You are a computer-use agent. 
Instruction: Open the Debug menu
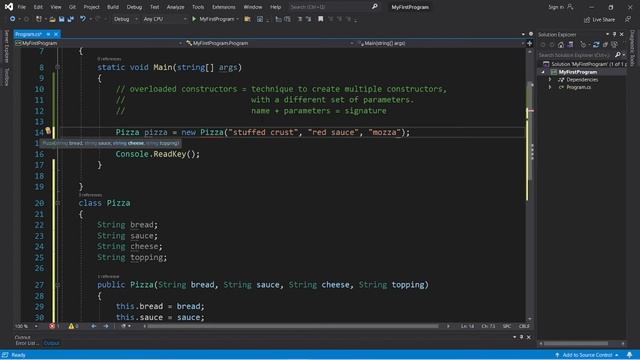pos(134,7)
